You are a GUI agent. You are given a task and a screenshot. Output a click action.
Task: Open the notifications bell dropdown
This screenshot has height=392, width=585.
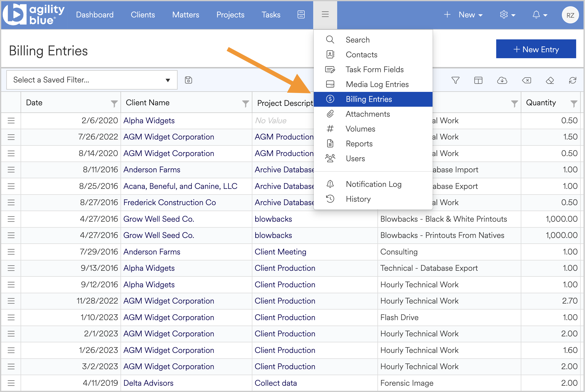[540, 15]
